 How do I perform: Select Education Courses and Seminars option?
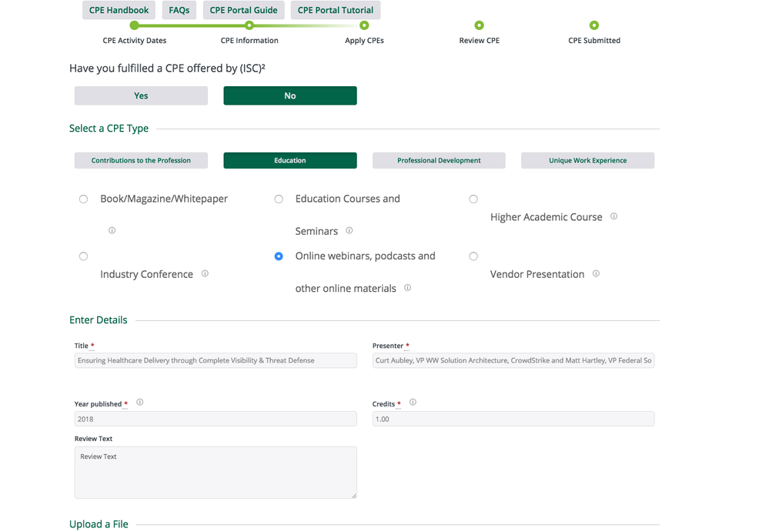[279, 199]
